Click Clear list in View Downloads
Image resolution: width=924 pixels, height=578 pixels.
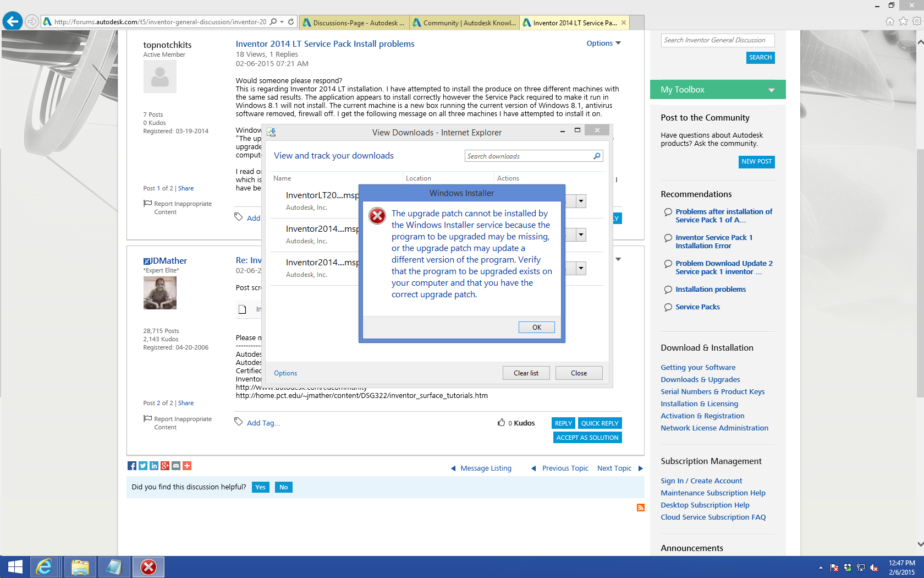526,373
